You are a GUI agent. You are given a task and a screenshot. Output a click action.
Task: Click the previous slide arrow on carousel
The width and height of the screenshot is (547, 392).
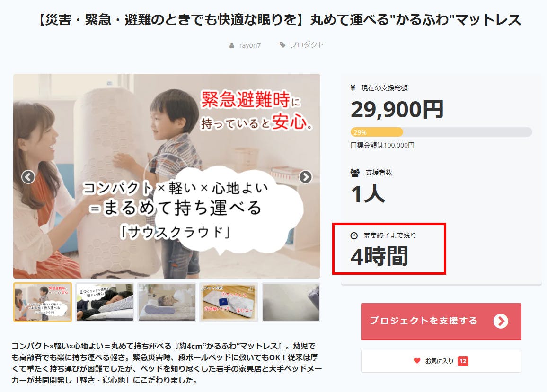(28, 177)
